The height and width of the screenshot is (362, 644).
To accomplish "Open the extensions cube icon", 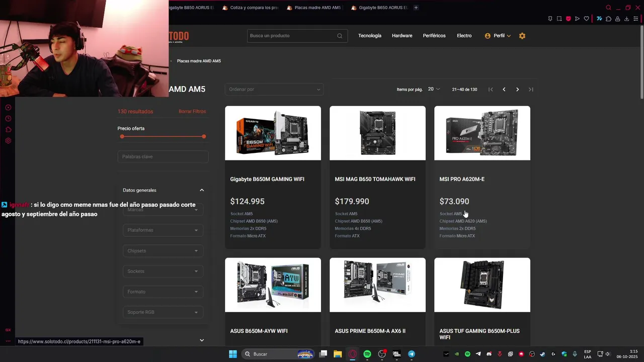I will (x=608, y=19).
